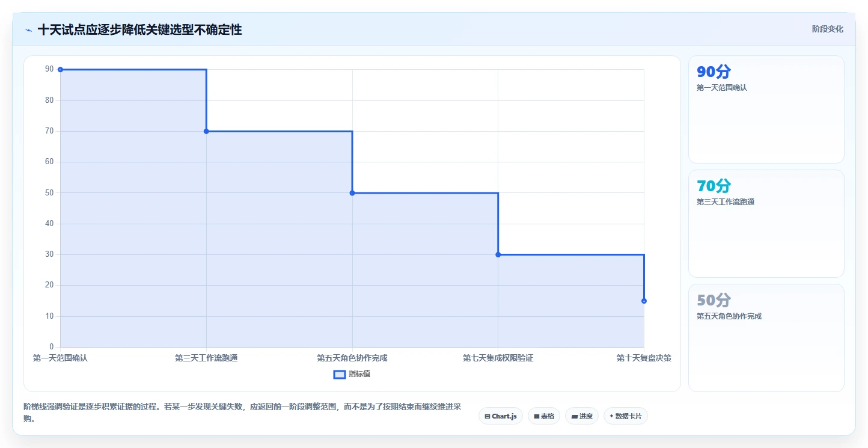868x448 pixels.
Task: Select the data point at value 70
Action: point(206,131)
